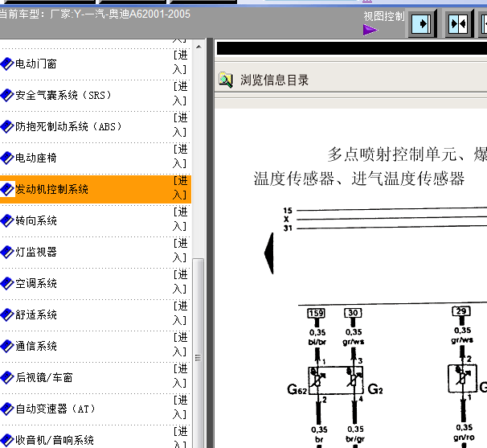487x448 pixels.
Task: Select 防抱死制动系统（ABS） in the list
Action: tap(68, 127)
